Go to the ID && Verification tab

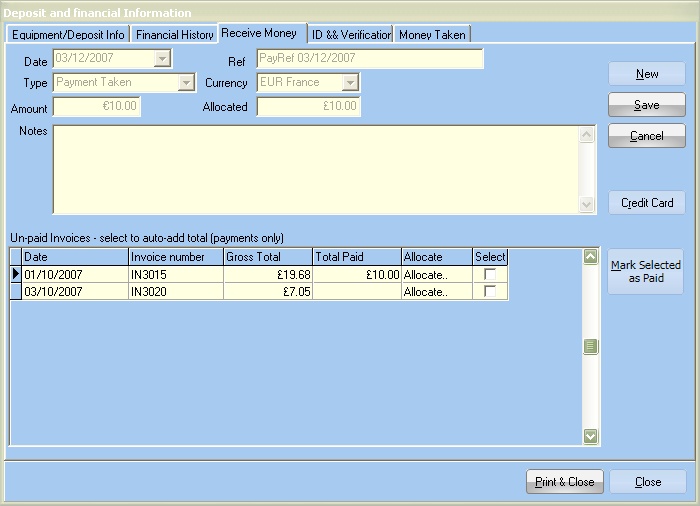pyautogui.click(x=350, y=34)
